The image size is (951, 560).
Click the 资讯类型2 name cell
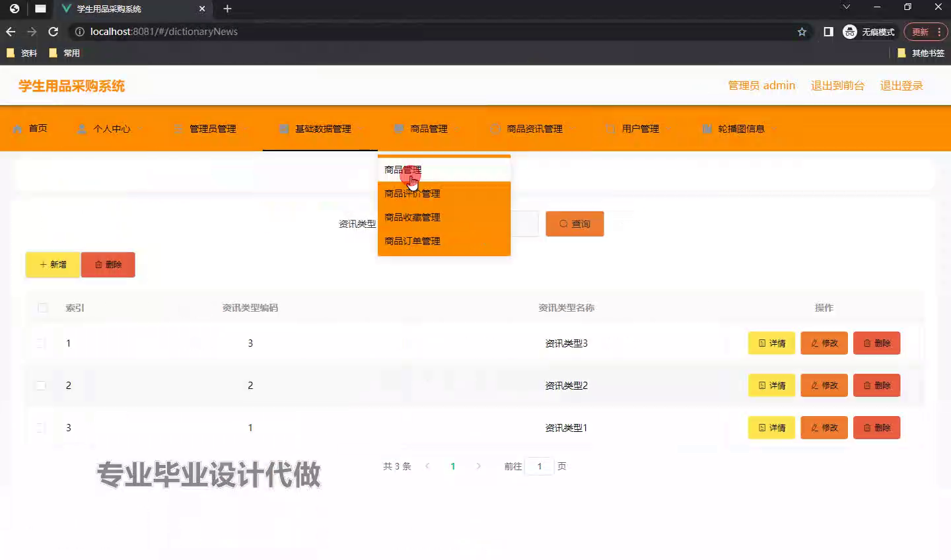(567, 386)
